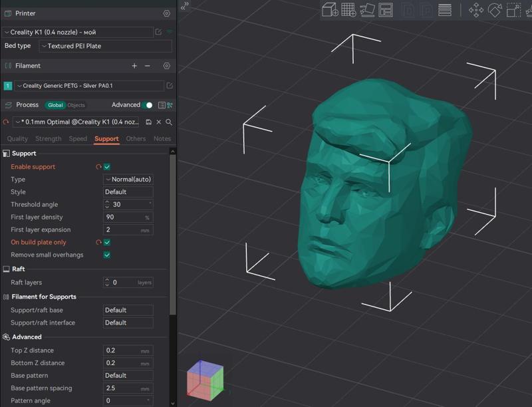Click filament slot 1 color swatch
This screenshot has height=407, width=532.
pos(8,86)
